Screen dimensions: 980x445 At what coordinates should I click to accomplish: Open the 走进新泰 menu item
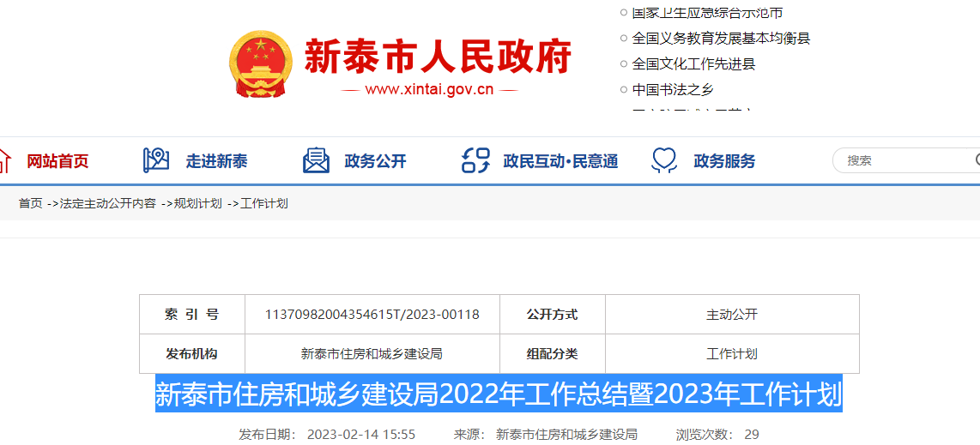coord(216,161)
